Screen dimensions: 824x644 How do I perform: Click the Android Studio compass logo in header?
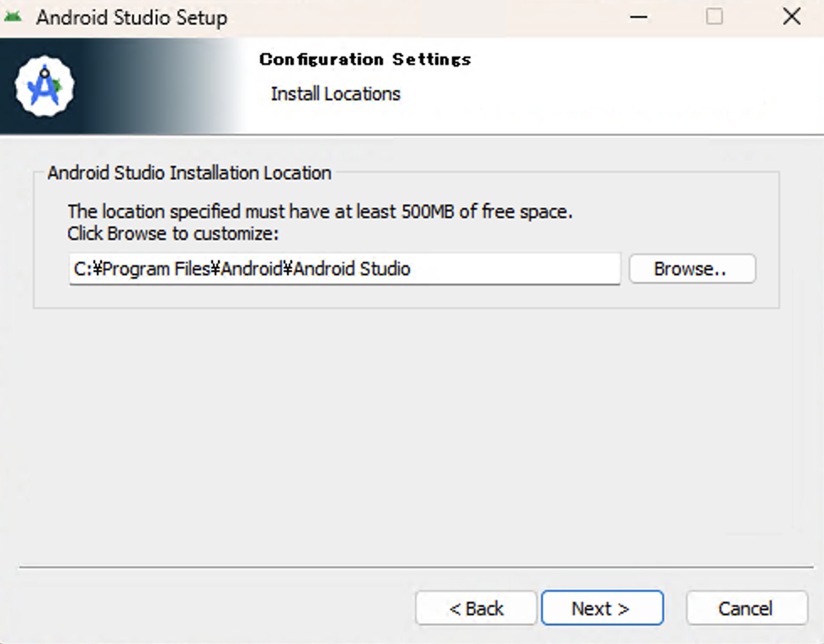[x=43, y=85]
